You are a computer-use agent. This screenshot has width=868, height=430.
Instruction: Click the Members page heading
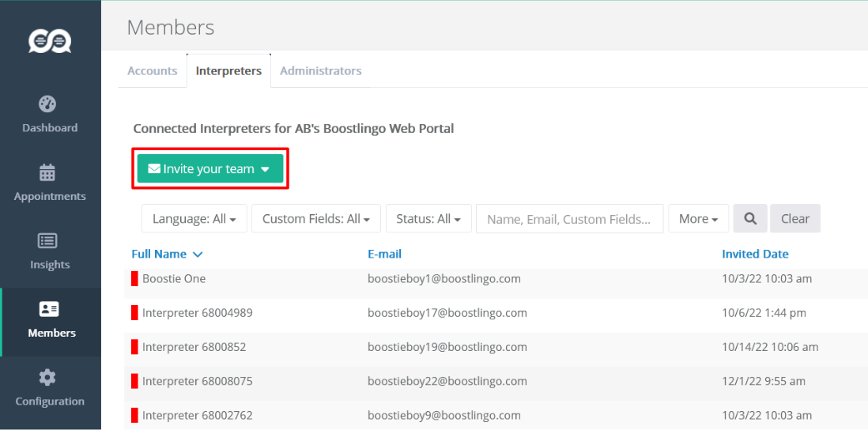[x=171, y=27]
